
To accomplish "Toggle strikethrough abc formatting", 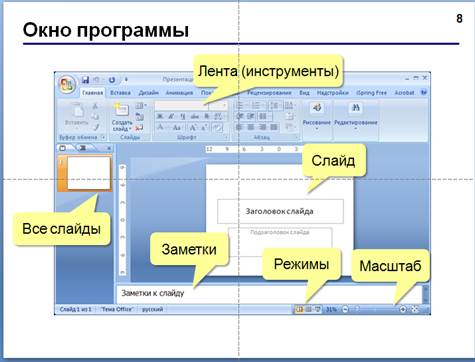I will point(195,116).
